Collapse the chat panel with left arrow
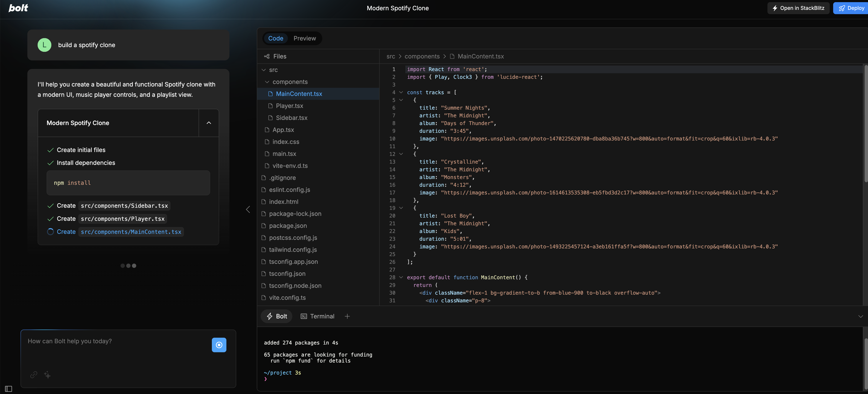 tap(248, 209)
